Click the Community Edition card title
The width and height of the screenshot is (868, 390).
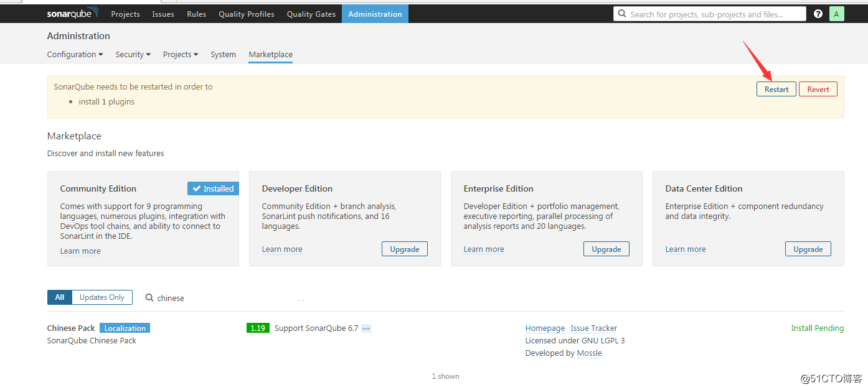98,188
